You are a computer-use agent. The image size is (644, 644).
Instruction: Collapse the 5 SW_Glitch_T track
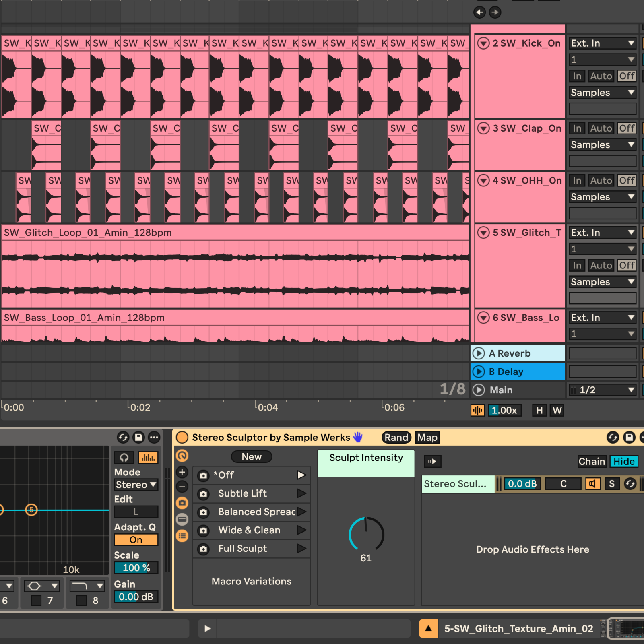pyautogui.click(x=483, y=233)
